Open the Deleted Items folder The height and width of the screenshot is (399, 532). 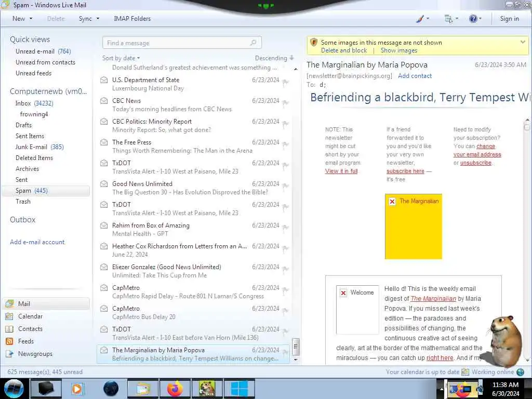point(34,158)
